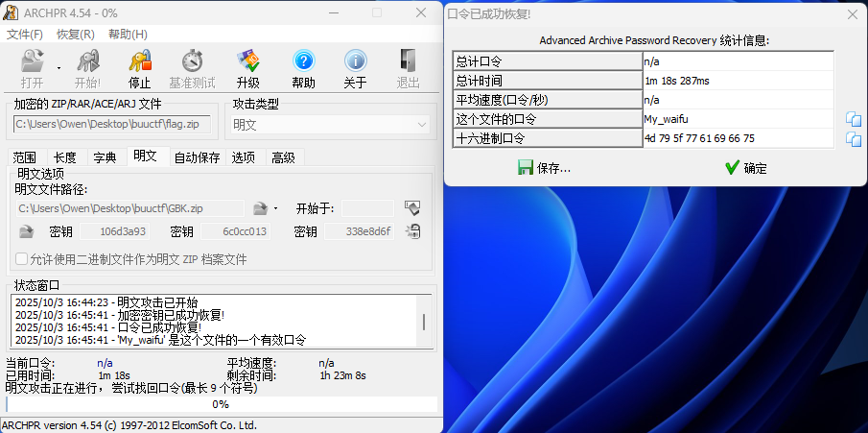Click the 升级 upgrade icon
This screenshot has width=868, height=433.
[x=248, y=61]
